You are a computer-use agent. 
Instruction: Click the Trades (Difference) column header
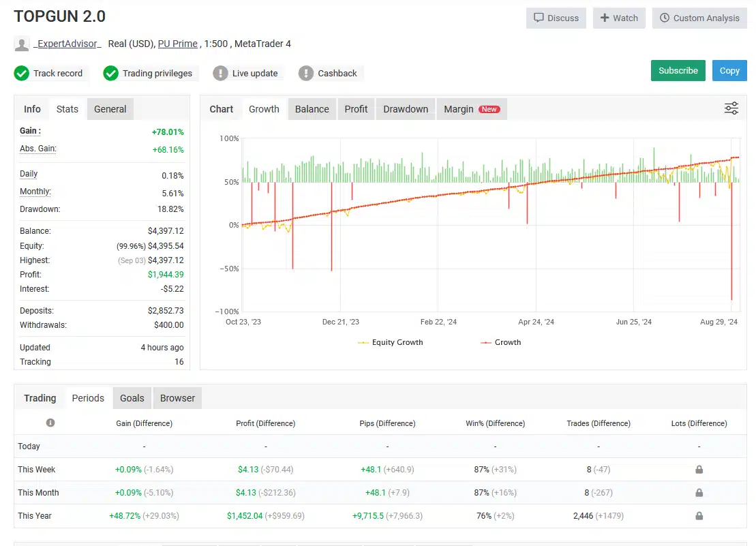coord(599,423)
